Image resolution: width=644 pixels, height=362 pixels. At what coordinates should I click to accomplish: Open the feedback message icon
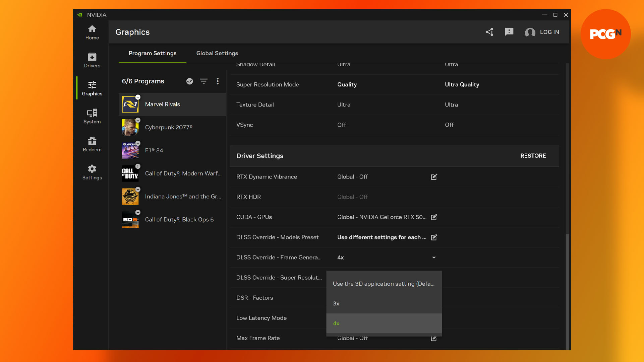tap(509, 32)
